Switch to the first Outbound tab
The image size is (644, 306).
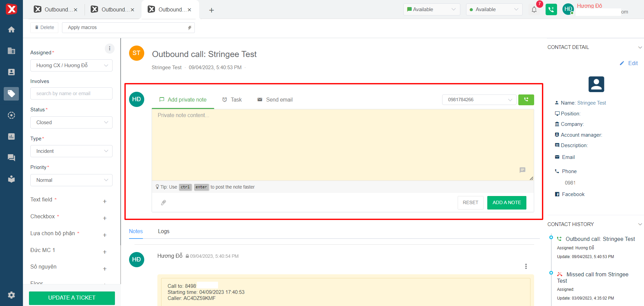click(56, 9)
